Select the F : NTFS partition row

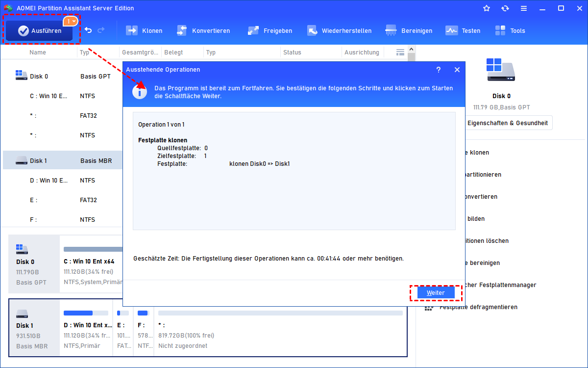63,219
